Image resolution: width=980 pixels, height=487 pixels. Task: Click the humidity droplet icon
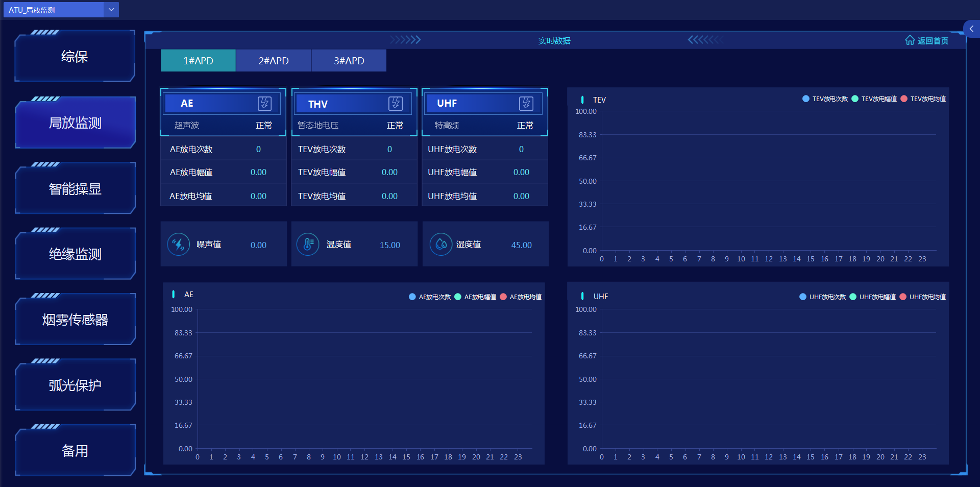[441, 245]
